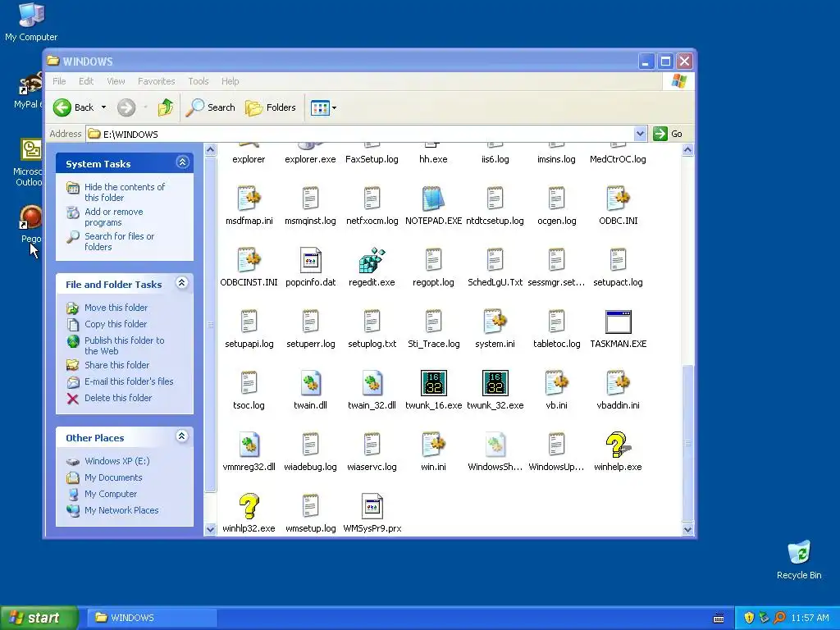Select the system.ini file icon

(495, 322)
